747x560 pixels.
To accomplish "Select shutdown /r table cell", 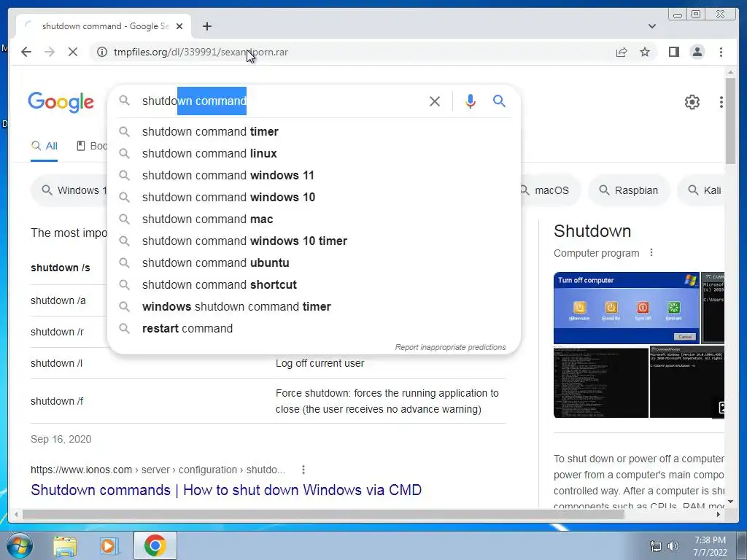I will click(x=57, y=332).
